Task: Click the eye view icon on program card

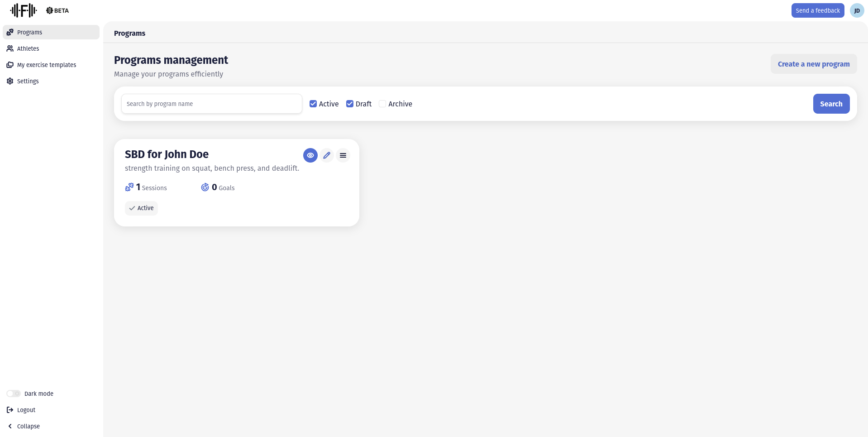Action: tap(310, 155)
